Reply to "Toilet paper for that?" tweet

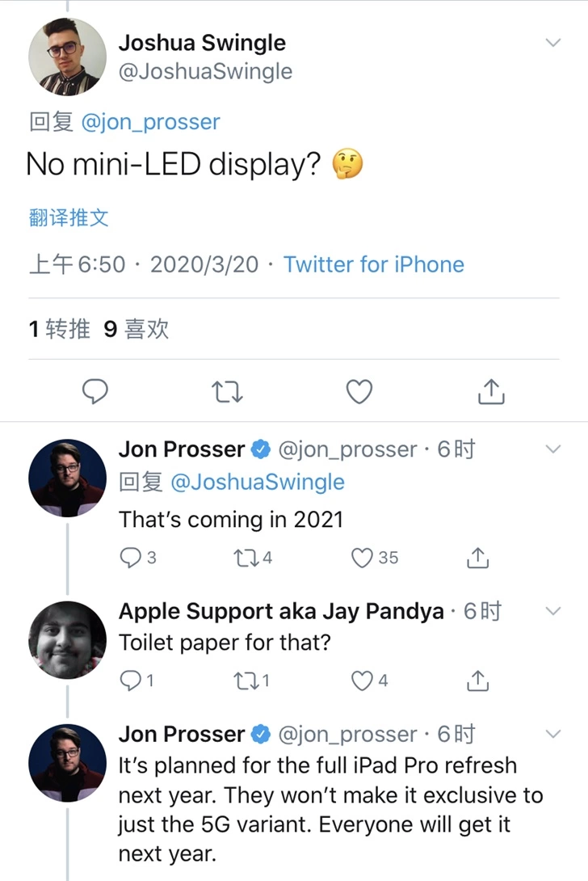(x=130, y=681)
